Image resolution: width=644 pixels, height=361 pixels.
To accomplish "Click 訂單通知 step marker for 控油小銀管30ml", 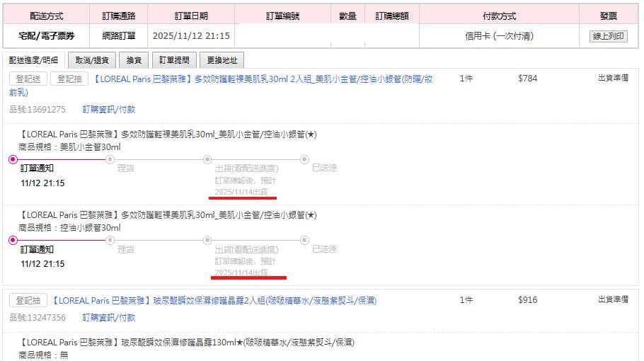I will (13, 240).
